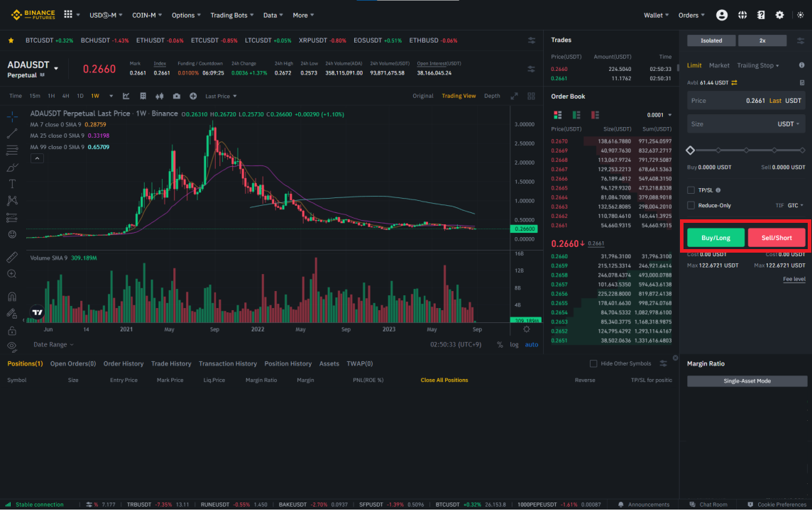Screen dimensions: 812x511
Task: Click the calculator-like table icon in chart toolbar
Action: [x=143, y=96]
